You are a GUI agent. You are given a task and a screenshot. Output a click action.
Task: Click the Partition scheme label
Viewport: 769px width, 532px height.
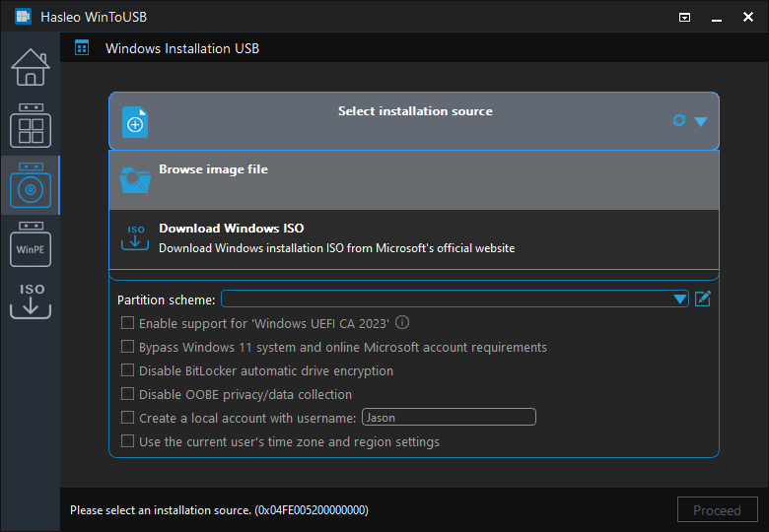point(166,299)
